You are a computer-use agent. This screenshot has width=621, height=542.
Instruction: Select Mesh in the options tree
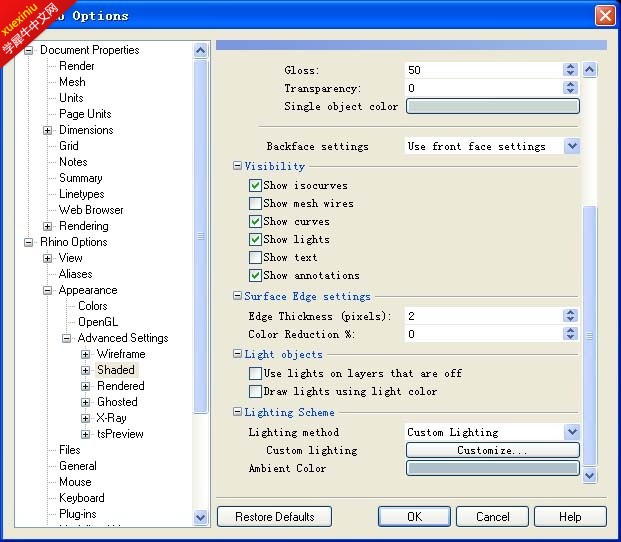tap(72, 82)
